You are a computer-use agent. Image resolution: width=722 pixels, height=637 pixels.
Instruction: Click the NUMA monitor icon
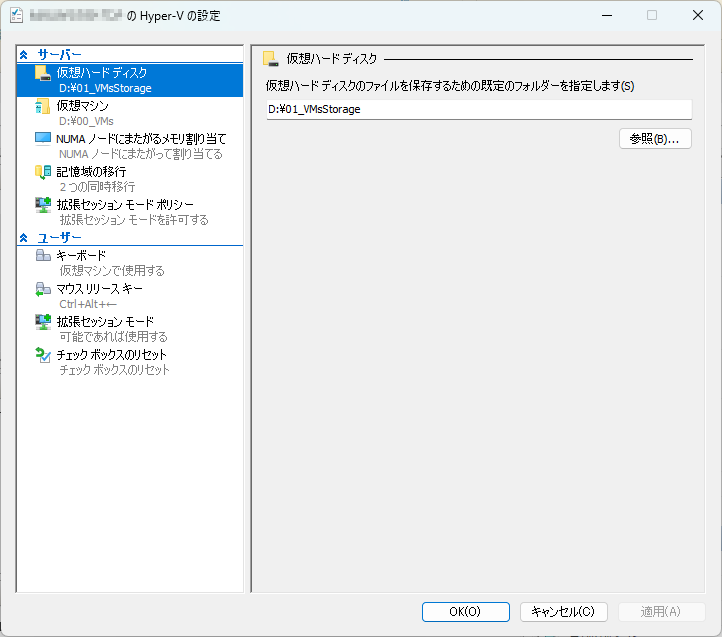43,139
